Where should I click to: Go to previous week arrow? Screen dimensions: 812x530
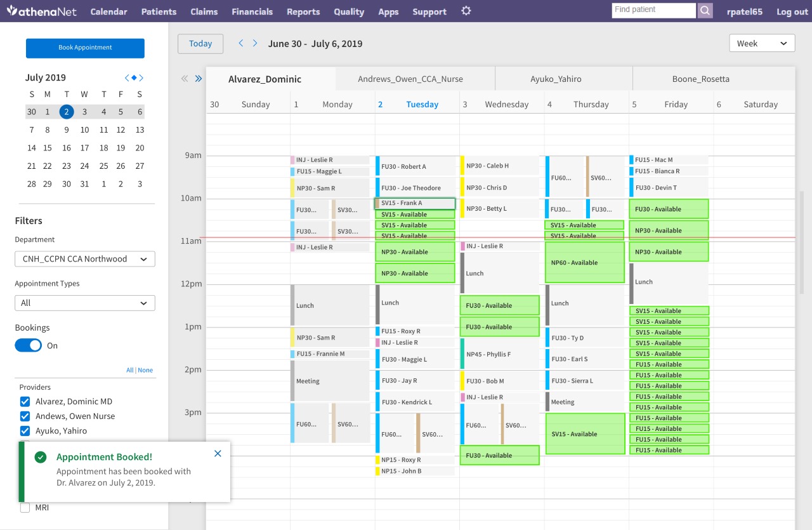click(x=241, y=43)
